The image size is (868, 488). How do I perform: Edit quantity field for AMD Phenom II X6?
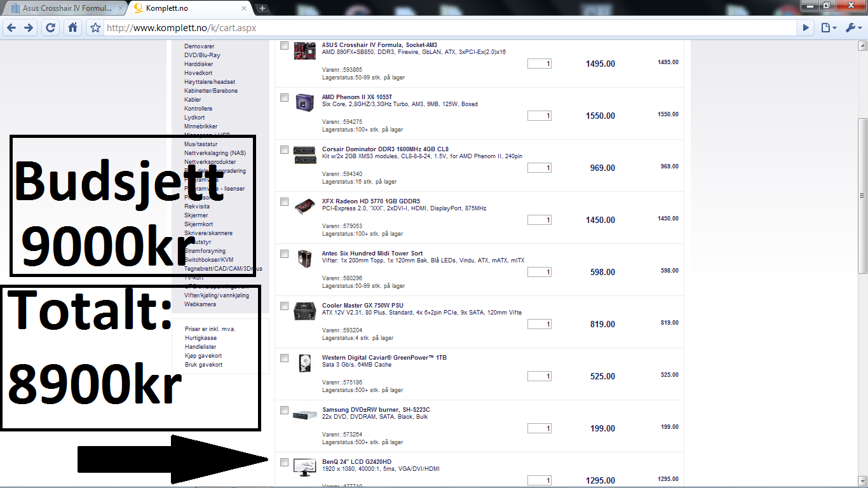click(x=539, y=116)
